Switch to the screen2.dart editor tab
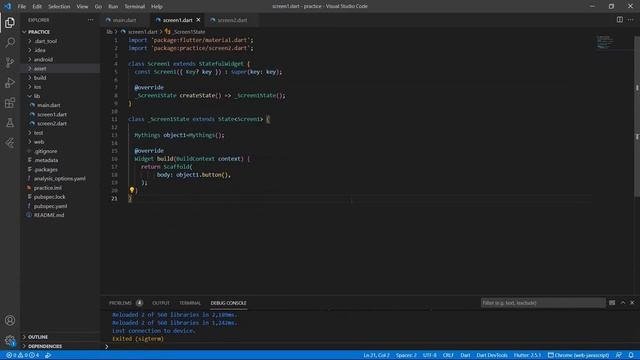 pyautogui.click(x=232, y=20)
